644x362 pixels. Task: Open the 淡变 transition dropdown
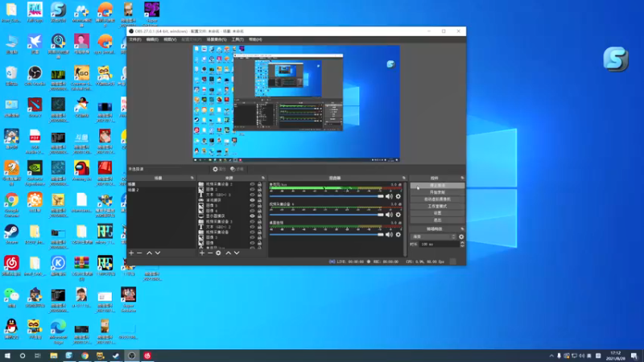point(433,237)
